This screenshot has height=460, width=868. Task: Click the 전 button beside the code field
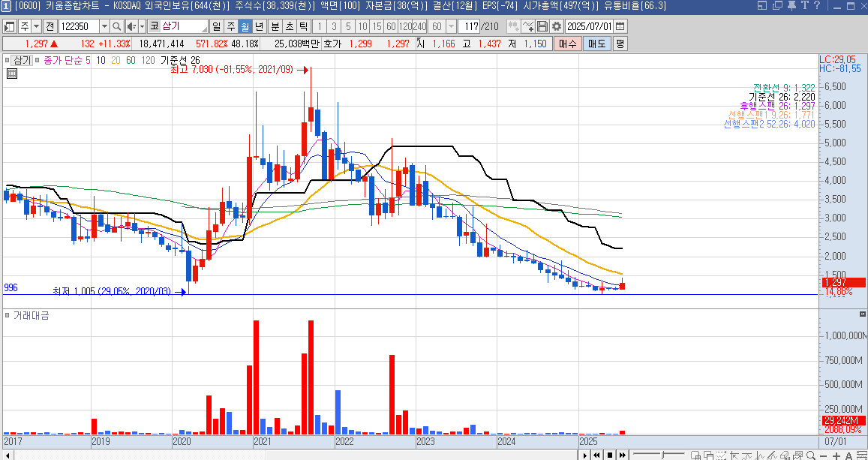[x=50, y=26]
